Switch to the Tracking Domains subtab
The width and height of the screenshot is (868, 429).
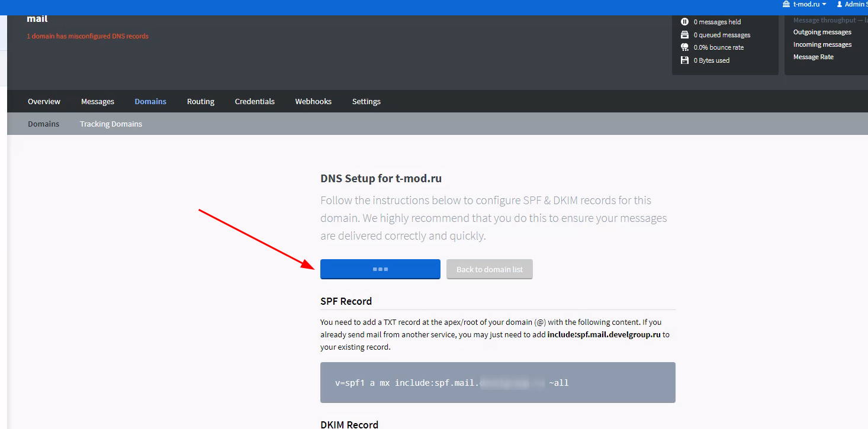pyautogui.click(x=111, y=124)
